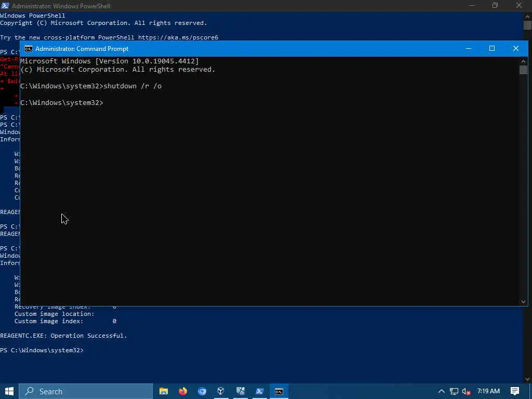Minimize the Command Prompt window
Screen dimensions: 532x399
point(469,48)
